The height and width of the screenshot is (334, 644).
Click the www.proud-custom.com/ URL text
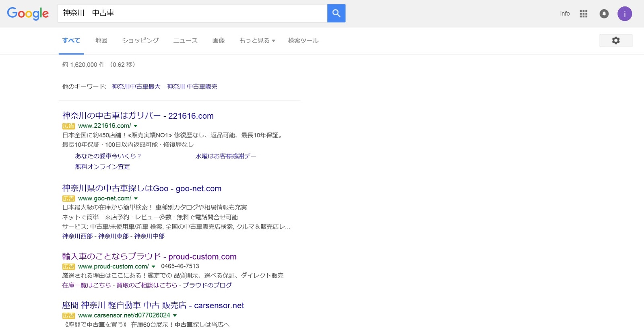point(114,266)
